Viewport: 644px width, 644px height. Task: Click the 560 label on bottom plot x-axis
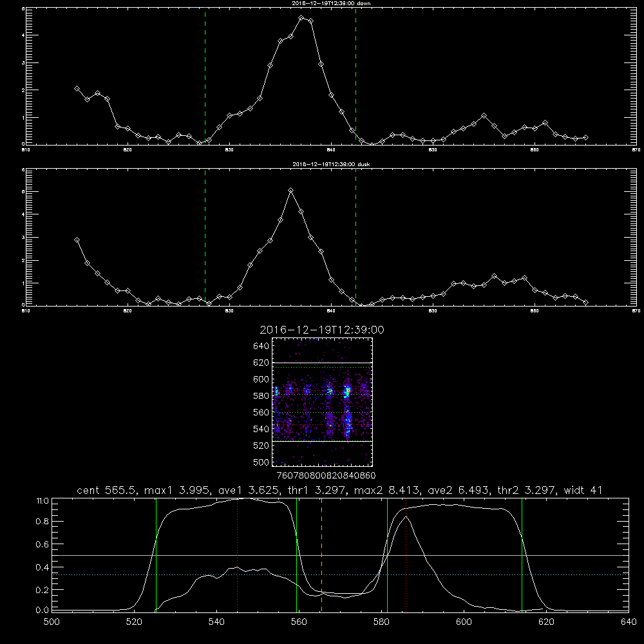(x=299, y=622)
